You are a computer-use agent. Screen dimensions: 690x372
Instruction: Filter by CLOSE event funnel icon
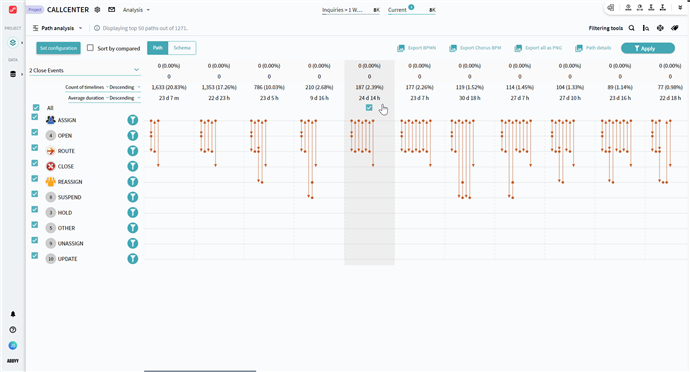point(132,166)
